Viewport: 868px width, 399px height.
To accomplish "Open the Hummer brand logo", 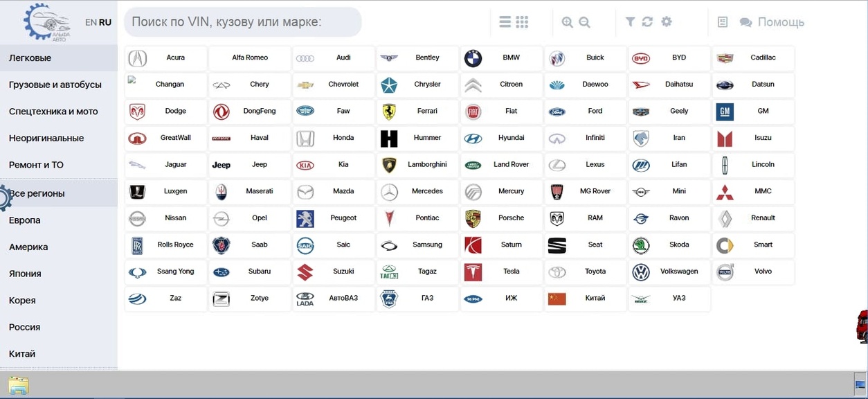I will (389, 139).
